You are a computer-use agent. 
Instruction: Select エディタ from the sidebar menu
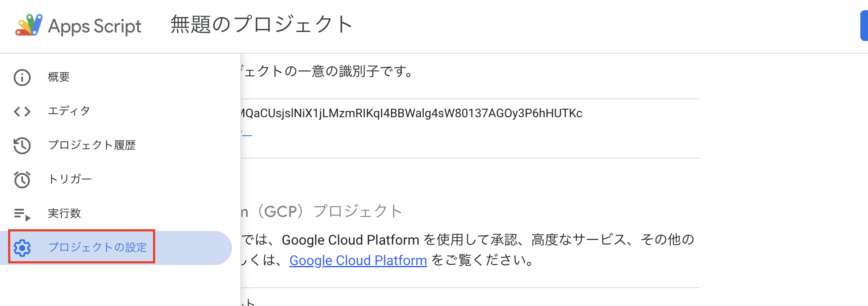[69, 111]
